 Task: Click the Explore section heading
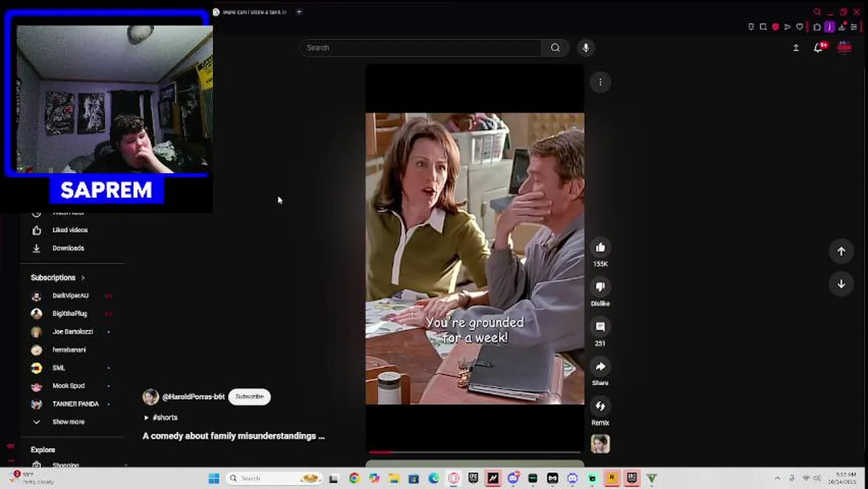[43, 450]
